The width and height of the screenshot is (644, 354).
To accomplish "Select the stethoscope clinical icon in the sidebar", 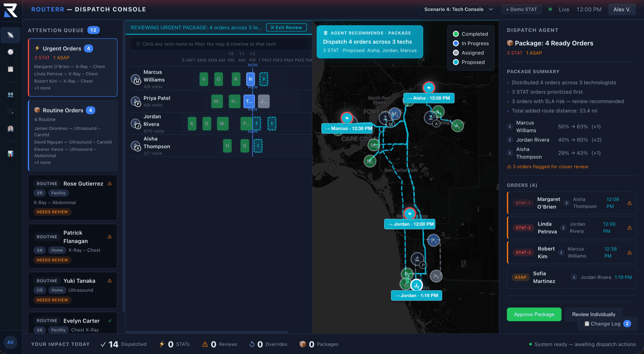I will click(10, 111).
